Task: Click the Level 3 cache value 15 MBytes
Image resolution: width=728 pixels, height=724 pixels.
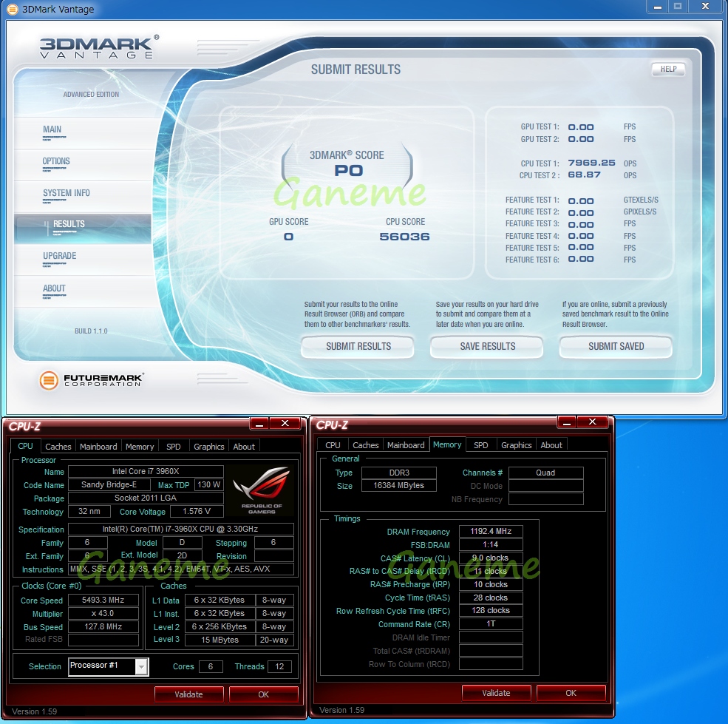Action: [220, 640]
